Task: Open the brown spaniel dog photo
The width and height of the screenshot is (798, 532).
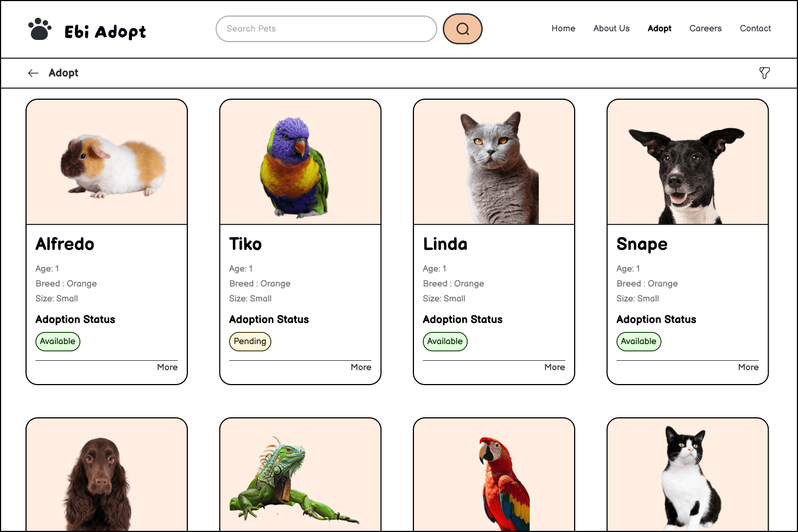Action: pos(107,475)
